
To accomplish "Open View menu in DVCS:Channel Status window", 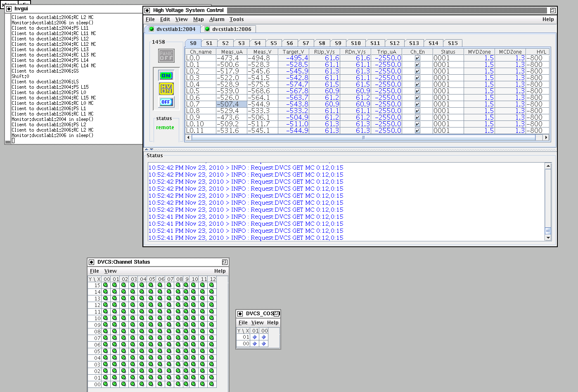I will point(110,271).
